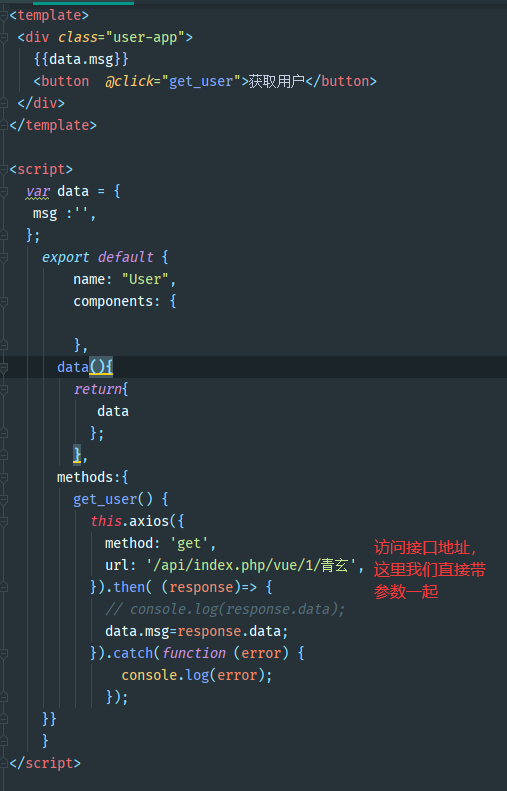Click the red annotation text 访问接口地址

point(425,548)
